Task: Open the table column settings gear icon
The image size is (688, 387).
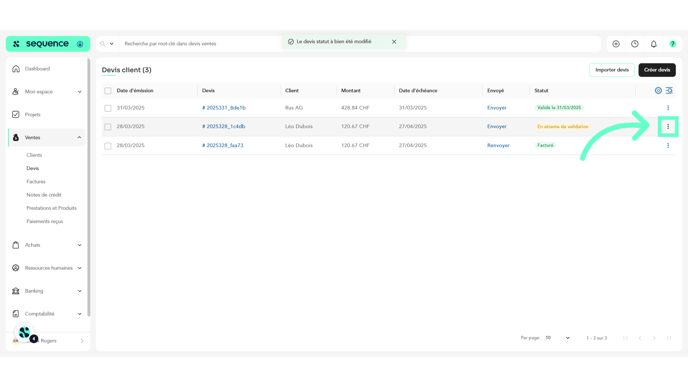Action: tap(658, 90)
